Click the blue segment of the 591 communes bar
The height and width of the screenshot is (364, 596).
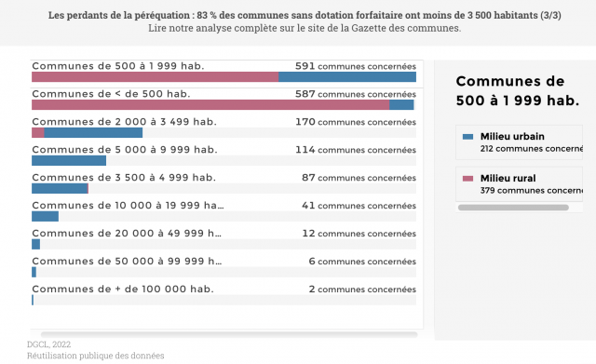[347, 77]
